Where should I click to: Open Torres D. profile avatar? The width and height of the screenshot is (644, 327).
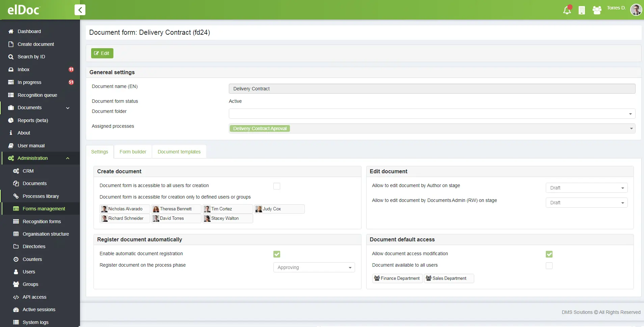636,10
